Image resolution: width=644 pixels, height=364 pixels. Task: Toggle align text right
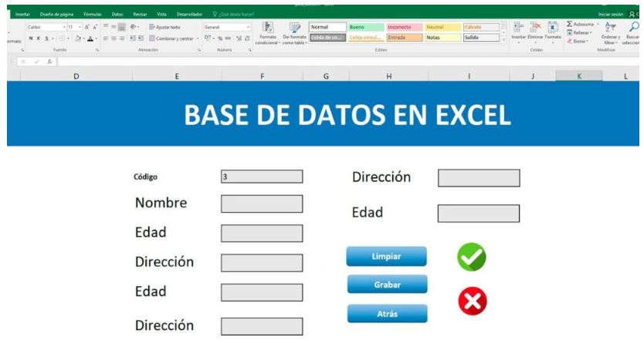[x=122, y=38]
